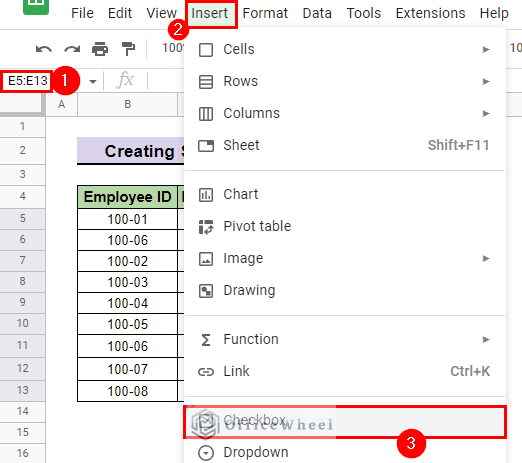
Task: Click the Print icon
Action: [100, 49]
